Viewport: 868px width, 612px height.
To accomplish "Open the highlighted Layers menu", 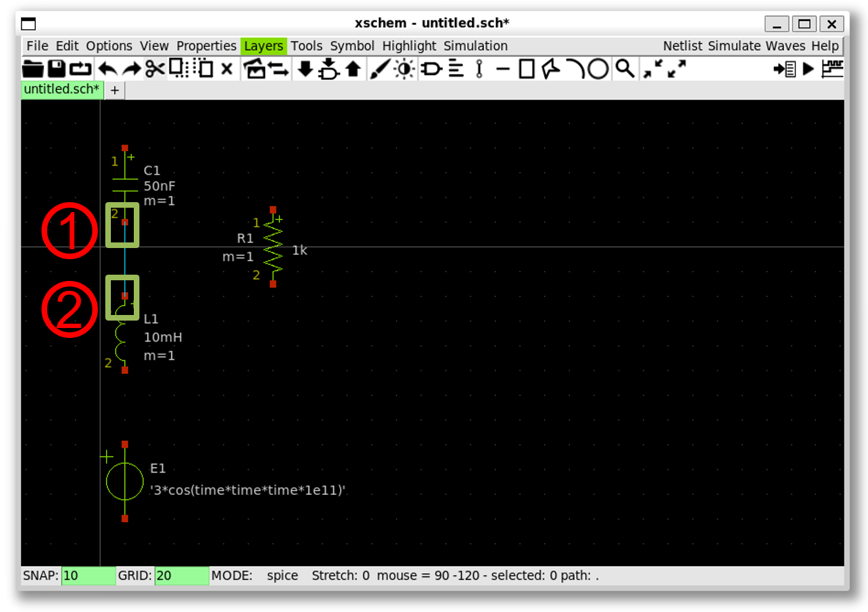I will (263, 46).
